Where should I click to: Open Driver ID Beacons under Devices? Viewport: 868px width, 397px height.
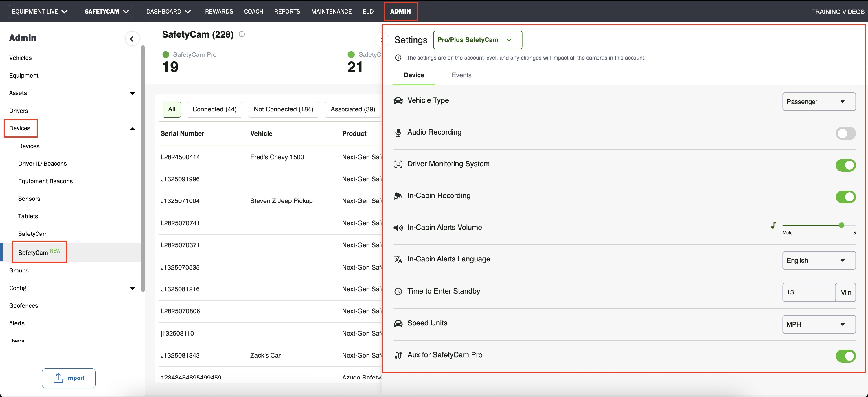tap(43, 164)
